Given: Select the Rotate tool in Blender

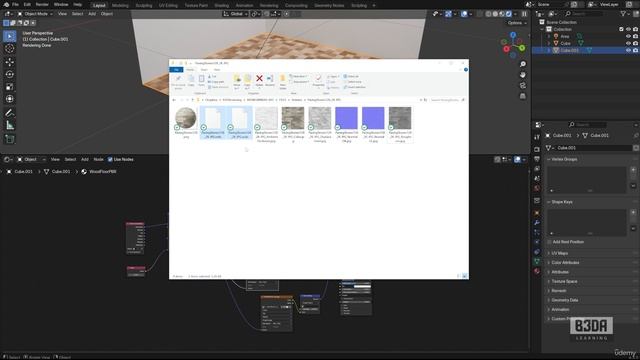Looking at the screenshot, I should 10,74.
